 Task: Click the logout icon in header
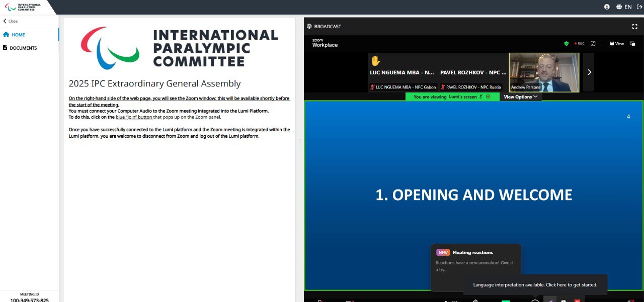point(639,7)
